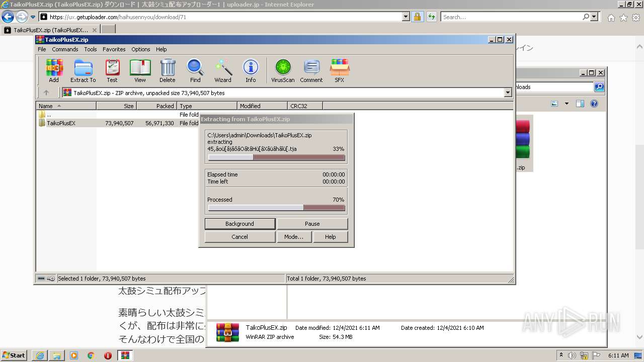
Task: Click the file extraction progress bar
Action: click(x=276, y=157)
